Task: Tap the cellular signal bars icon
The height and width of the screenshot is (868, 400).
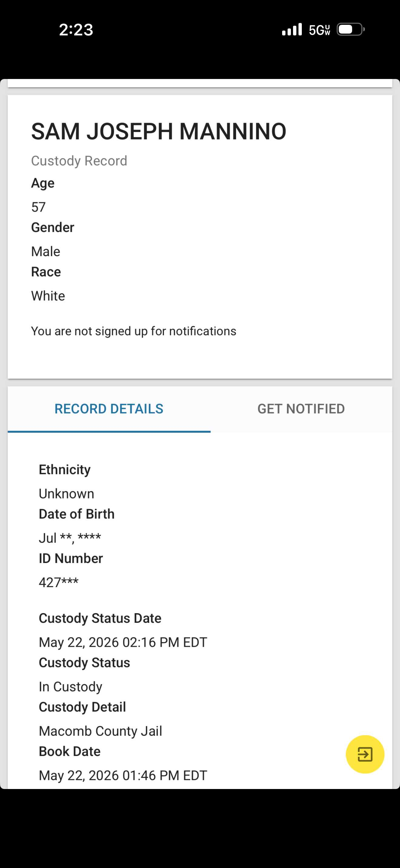Action: click(292, 30)
